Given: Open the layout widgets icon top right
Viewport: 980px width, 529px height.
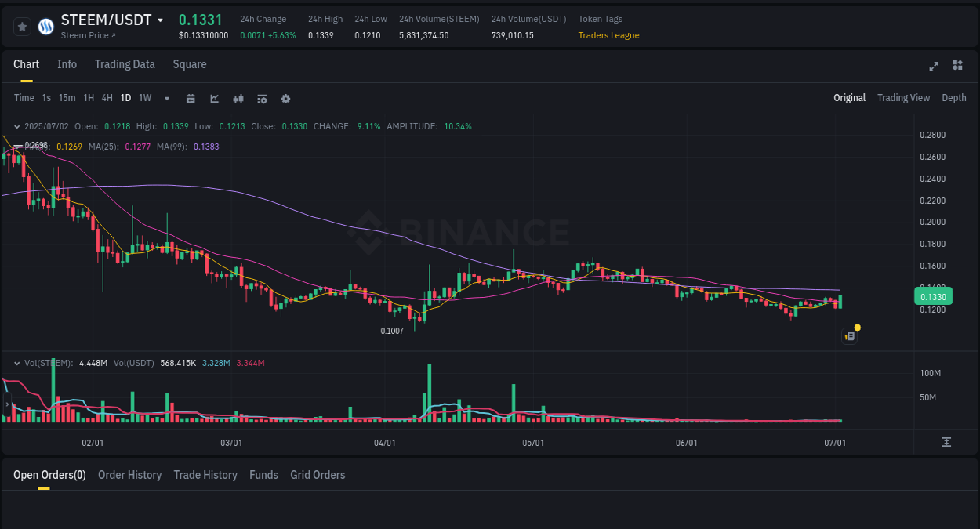Looking at the screenshot, I should [x=957, y=67].
